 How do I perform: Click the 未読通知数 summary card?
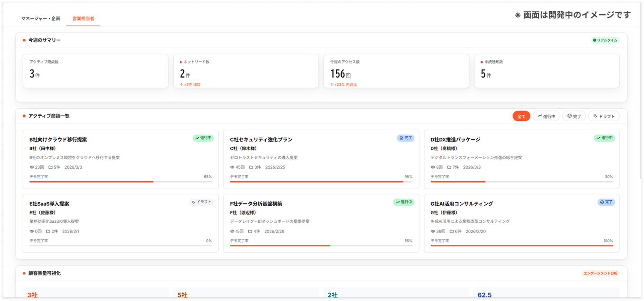tap(547, 71)
